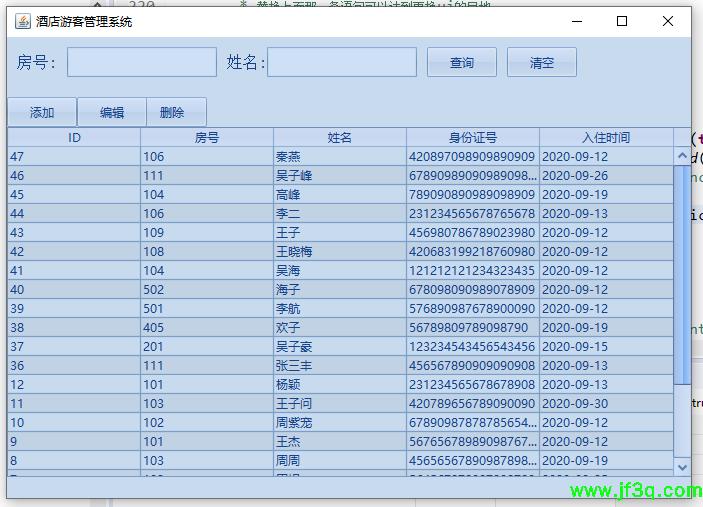703x507 pixels.
Task: Click the 房号 column header
Action: [x=207, y=138]
